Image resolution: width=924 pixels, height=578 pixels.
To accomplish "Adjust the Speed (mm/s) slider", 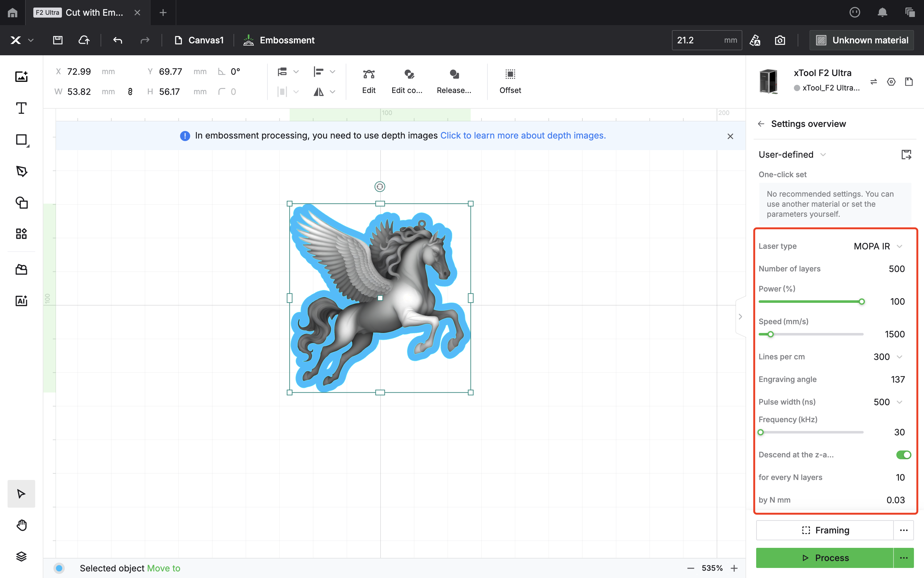I will click(x=811, y=335).
